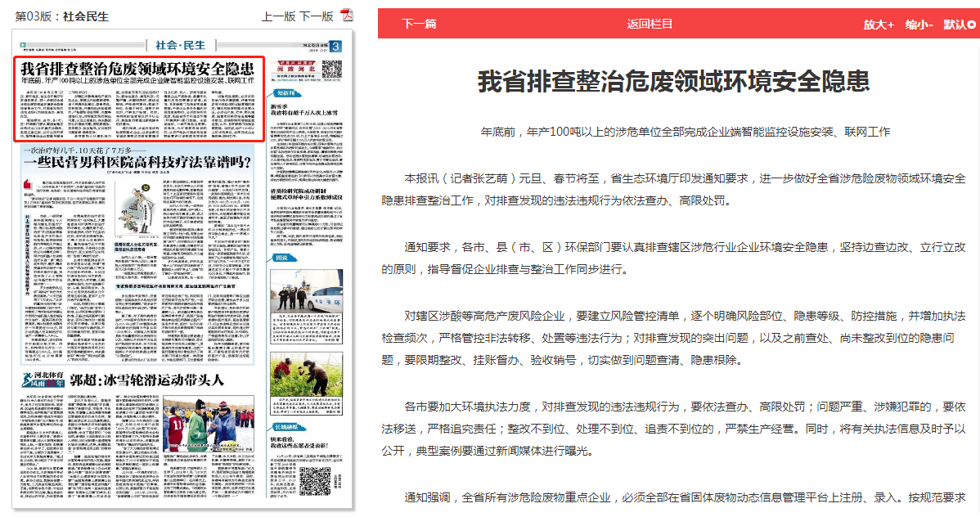
Task: Go to previous page via 上一版
Action: click(x=278, y=16)
